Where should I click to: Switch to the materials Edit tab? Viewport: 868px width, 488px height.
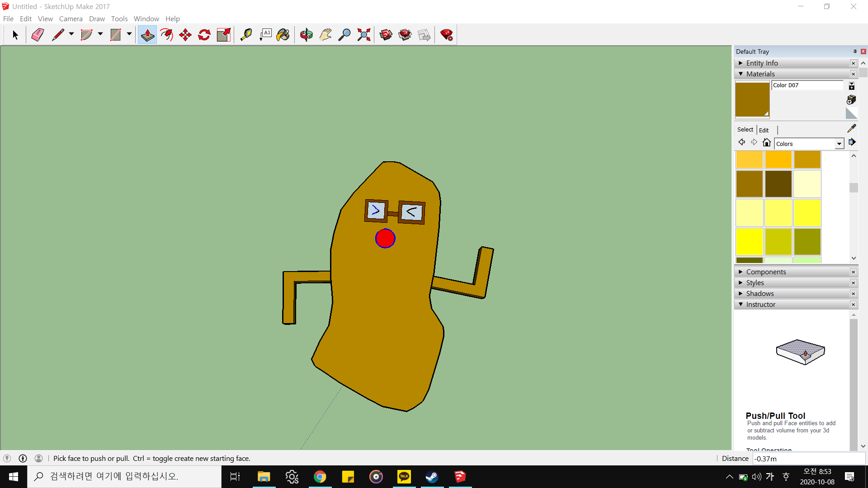[x=764, y=130]
